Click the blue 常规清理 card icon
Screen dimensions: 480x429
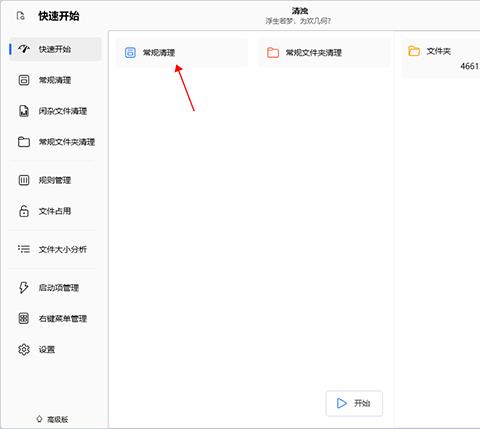point(130,53)
